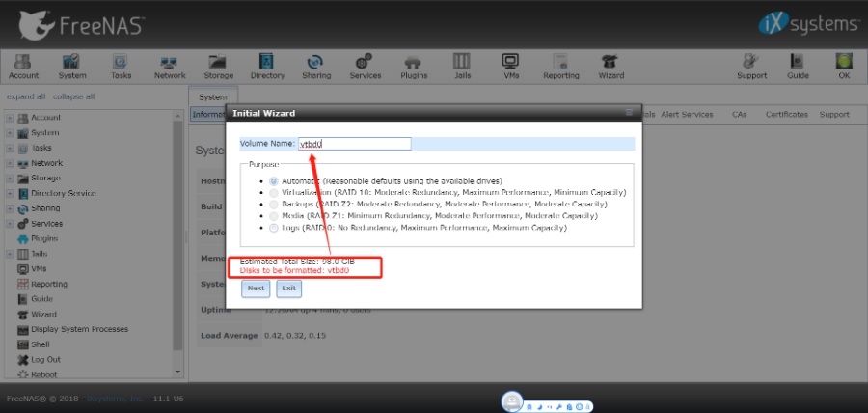Viewport: 868px width, 413px height.
Task: Open the CAs tab
Action: (739, 115)
